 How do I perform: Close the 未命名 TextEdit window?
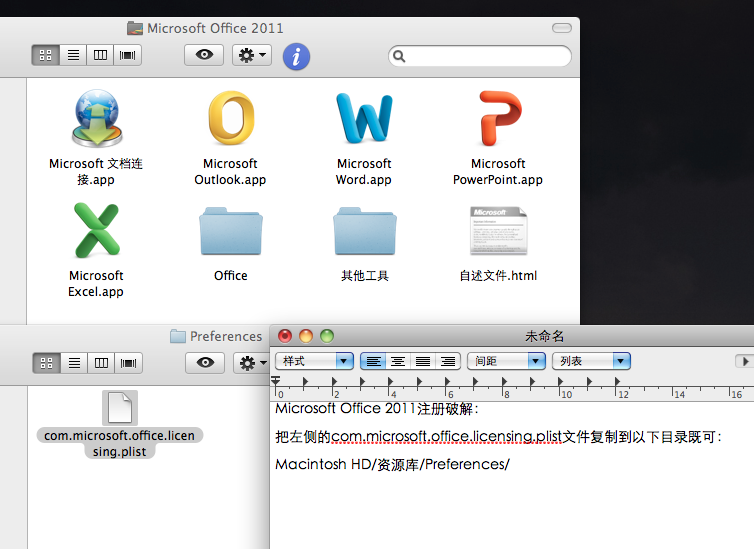[285, 336]
